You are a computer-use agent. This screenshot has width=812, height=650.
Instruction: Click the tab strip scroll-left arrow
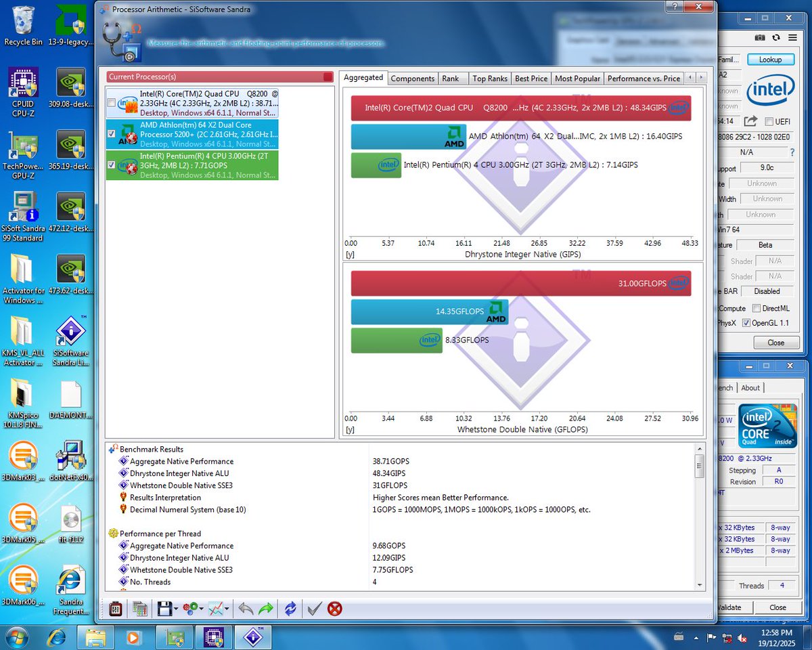(690, 79)
